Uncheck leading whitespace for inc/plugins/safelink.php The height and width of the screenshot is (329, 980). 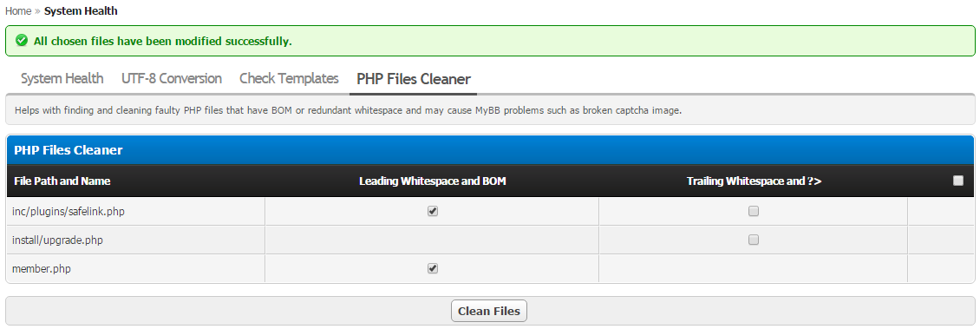pos(433,212)
